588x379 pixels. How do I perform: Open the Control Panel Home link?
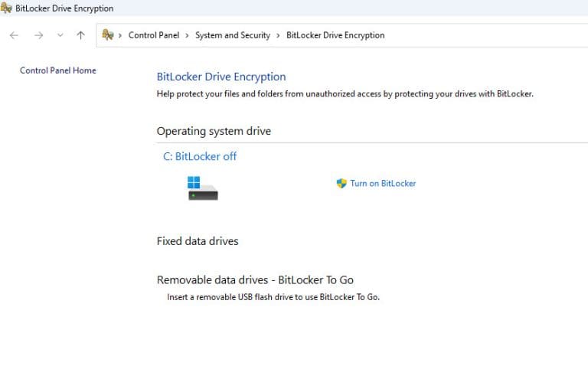(57, 70)
